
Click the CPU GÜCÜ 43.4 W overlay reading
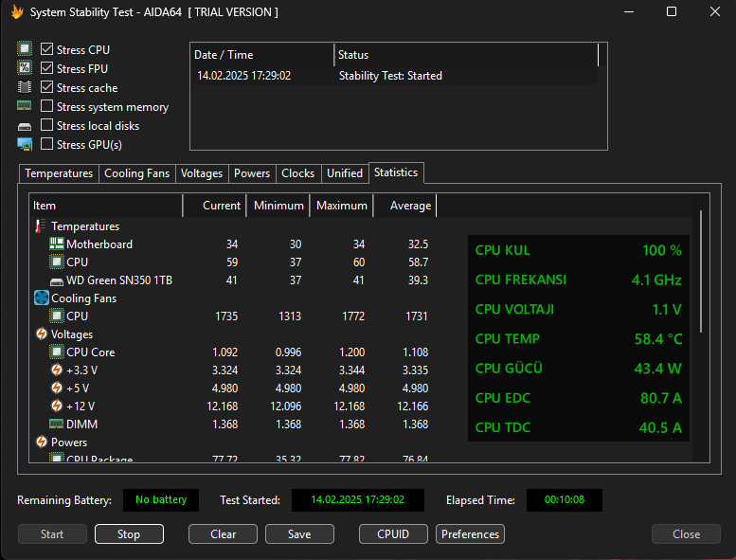(x=578, y=368)
